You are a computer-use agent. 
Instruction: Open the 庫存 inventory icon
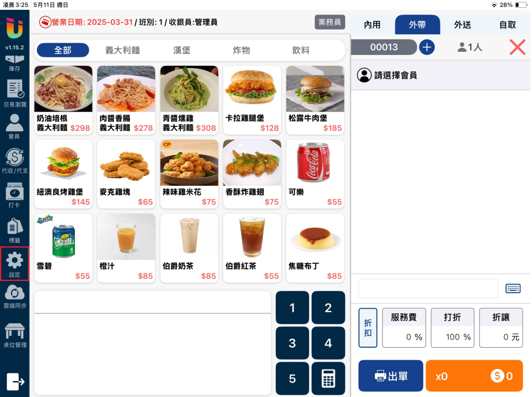(15, 63)
